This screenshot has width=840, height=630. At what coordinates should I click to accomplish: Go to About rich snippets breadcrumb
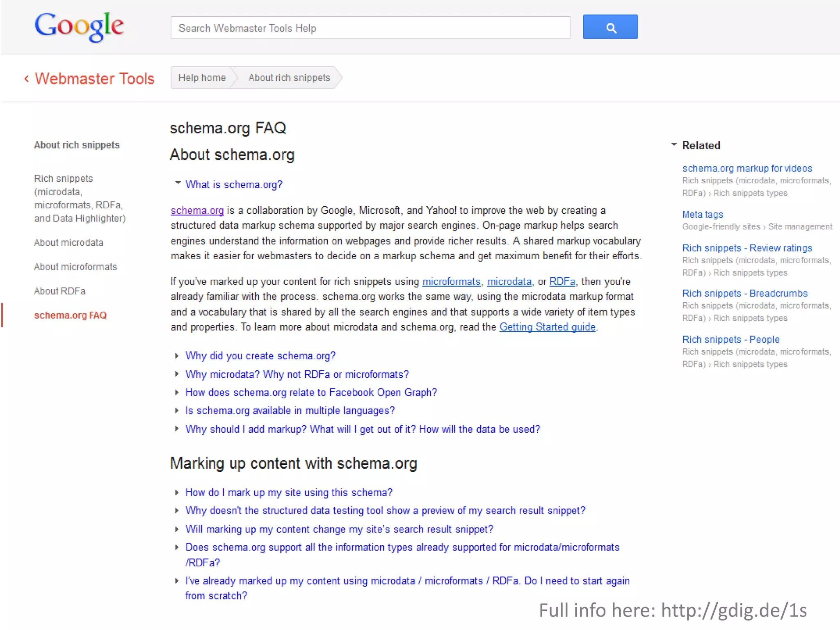[x=289, y=78]
